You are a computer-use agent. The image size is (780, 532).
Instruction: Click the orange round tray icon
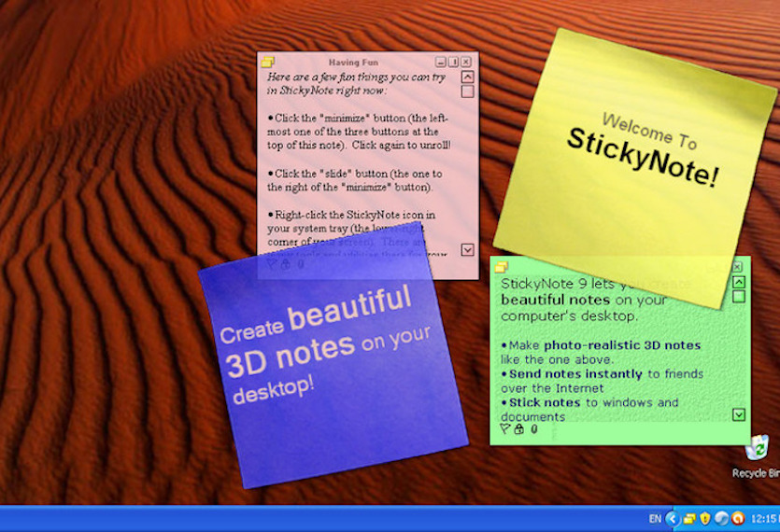tap(738, 519)
